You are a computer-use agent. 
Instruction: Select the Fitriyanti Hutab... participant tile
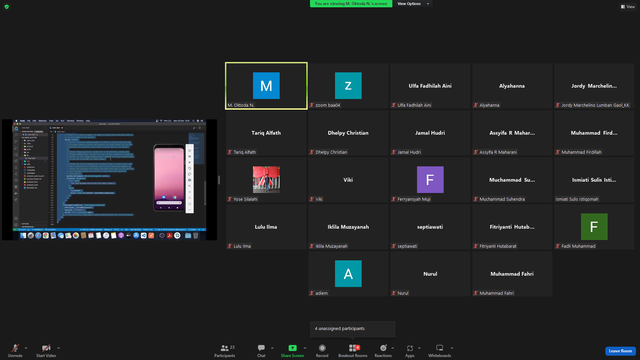tap(512, 227)
